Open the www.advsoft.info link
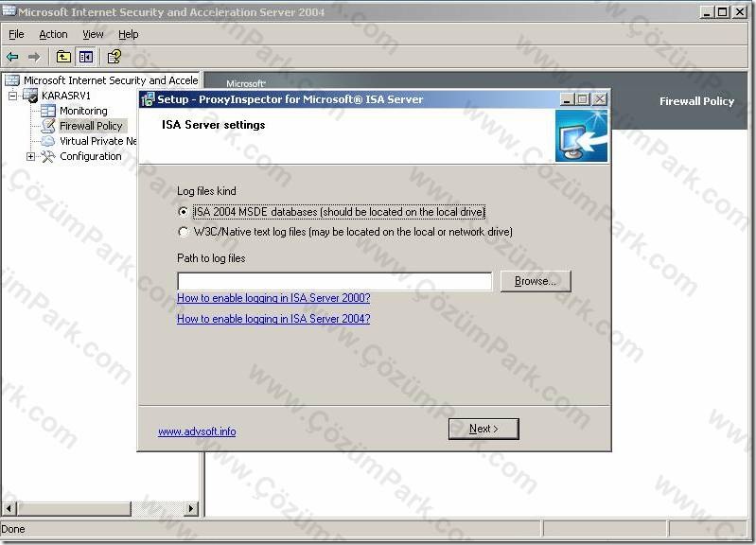The image size is (756, 545). (x=197, y=431)
